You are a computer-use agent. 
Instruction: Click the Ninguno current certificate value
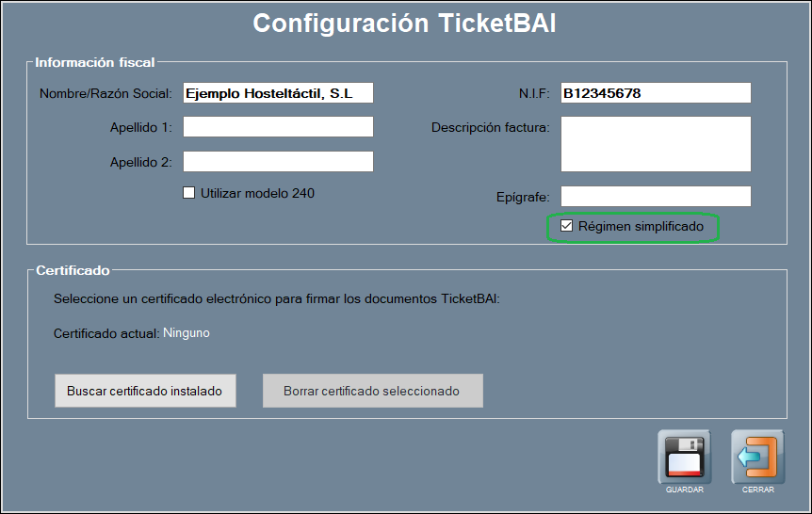coord(187,332)
